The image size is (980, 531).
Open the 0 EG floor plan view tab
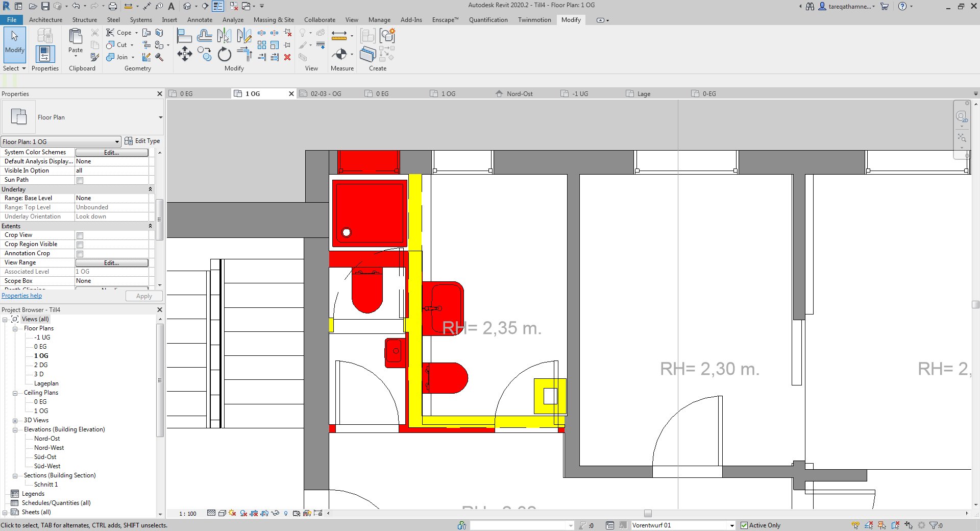pyautogui.click(x=185, y=93)
